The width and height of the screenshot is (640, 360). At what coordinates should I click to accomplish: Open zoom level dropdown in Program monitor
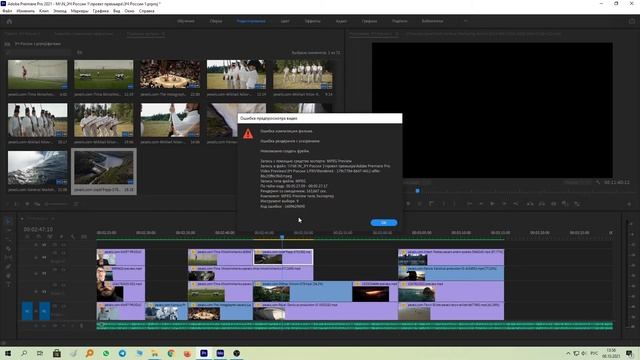pyautogui.click(x=416, y=182)
